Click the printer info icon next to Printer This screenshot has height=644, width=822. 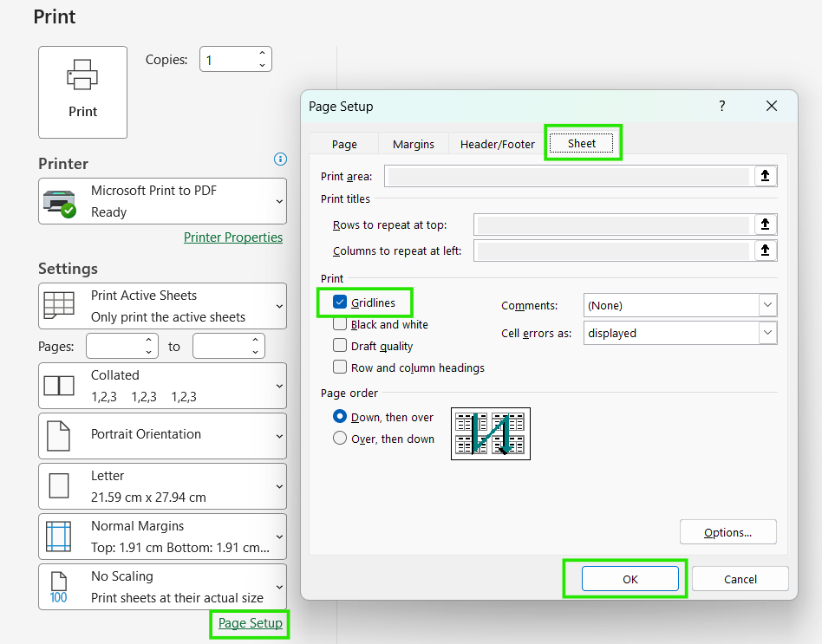click(280, 159)
